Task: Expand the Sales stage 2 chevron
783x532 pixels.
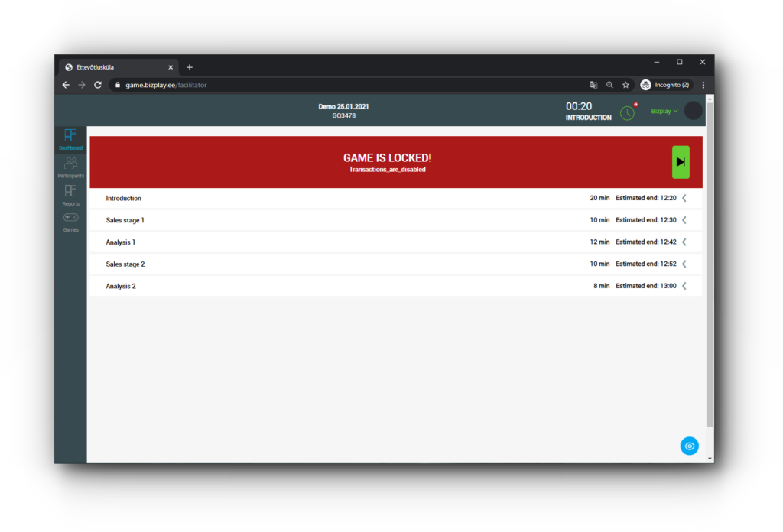Action: (684, 264)
